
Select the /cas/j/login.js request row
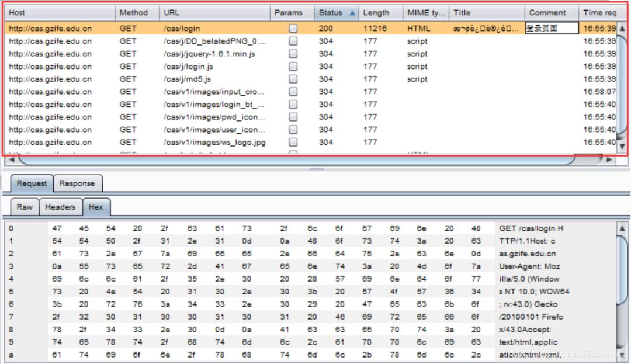click(x=188, y=67)
